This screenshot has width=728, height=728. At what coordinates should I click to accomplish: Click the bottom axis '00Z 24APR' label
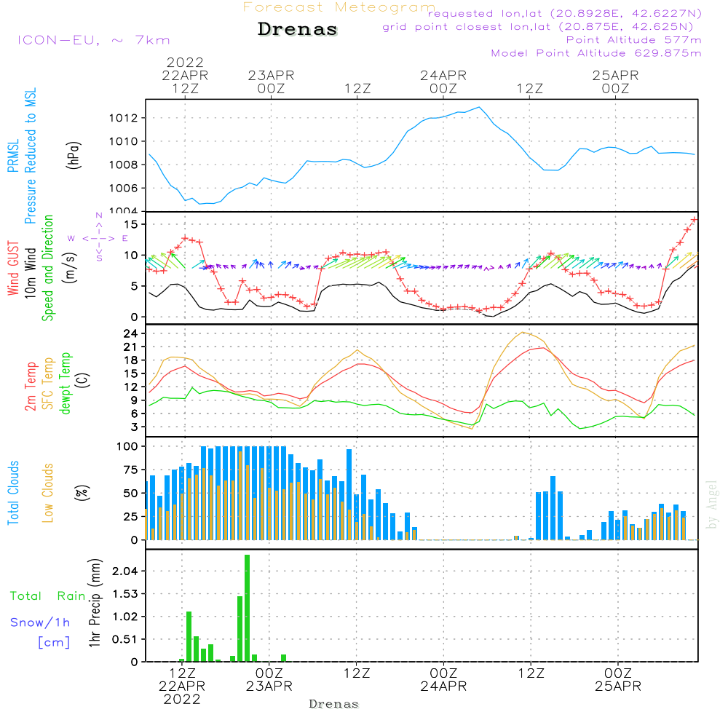pyautogui.click(x=443, y=679)
